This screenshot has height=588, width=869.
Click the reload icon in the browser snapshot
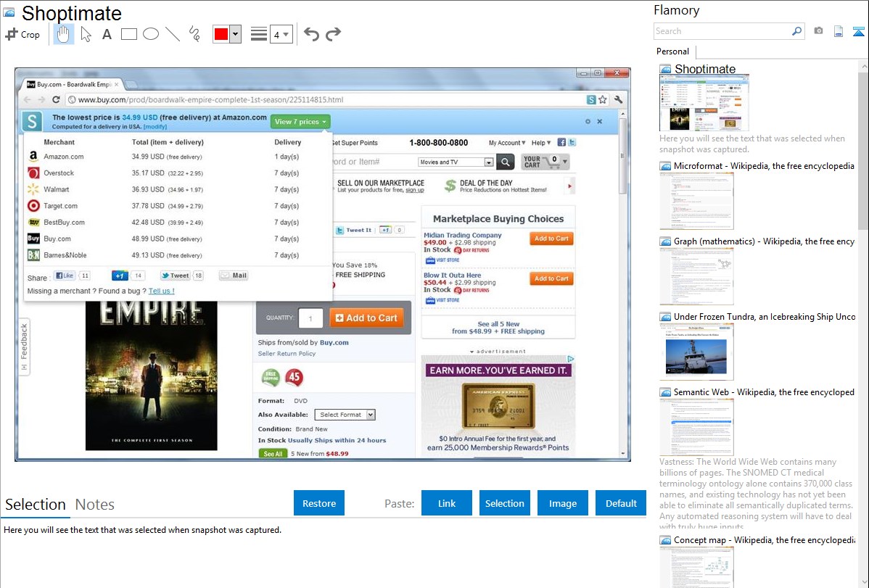pyautogui.click(x=56, y=100)
